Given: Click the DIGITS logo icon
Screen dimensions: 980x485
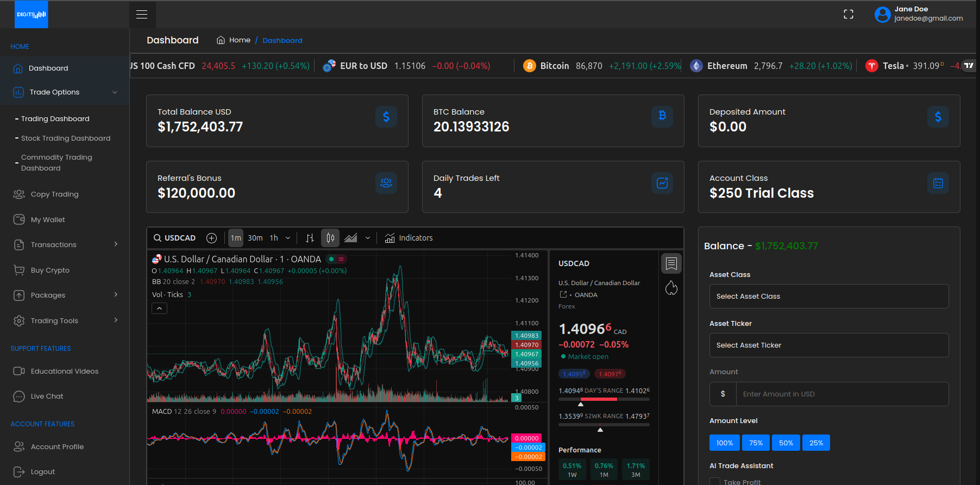Looking at the screenshot, I should (x=31, y=14).
